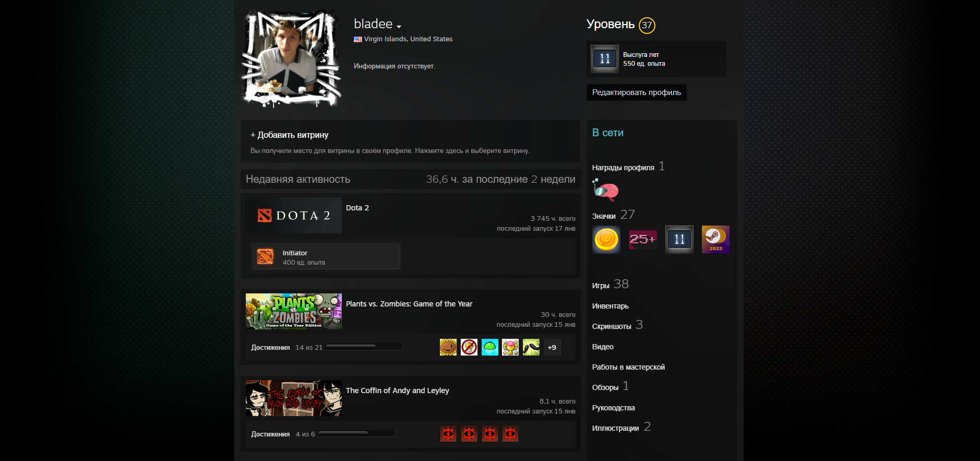Click the pink brain profile award icon
This screenshot has width=980, height=461.
pos(605,190)
